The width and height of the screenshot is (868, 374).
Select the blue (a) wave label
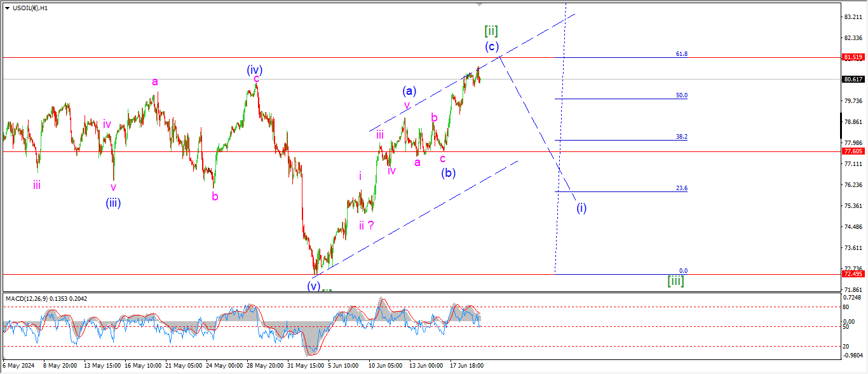pos(408,91)
